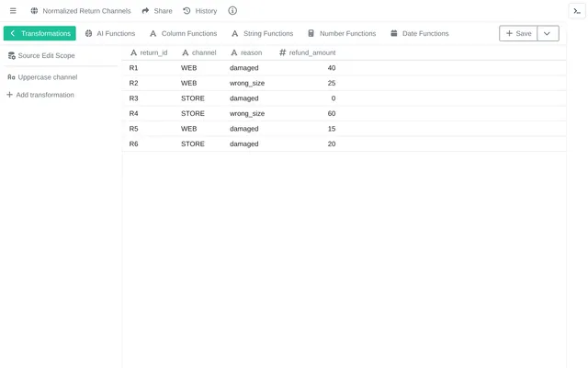
Task: Open the Column Functions tab
Action: [184, 33]
